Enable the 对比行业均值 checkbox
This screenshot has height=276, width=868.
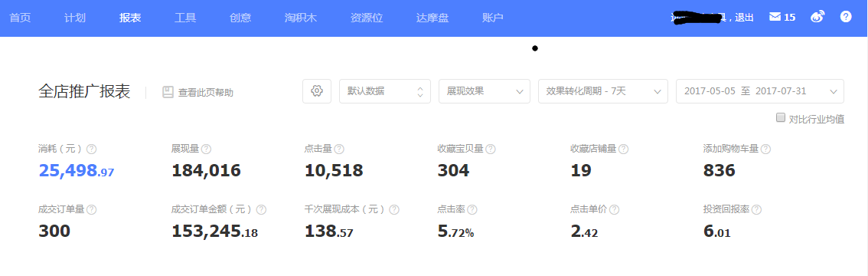(x=781, y=117)
